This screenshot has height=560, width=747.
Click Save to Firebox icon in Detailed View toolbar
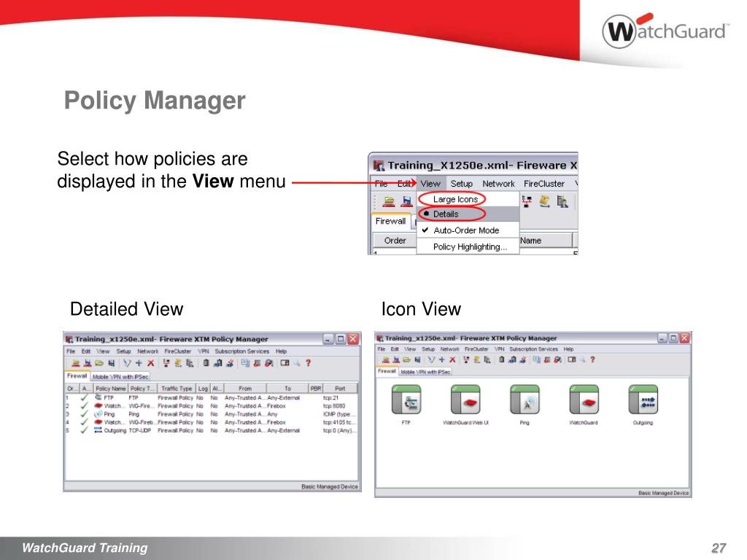pos(88,363)
